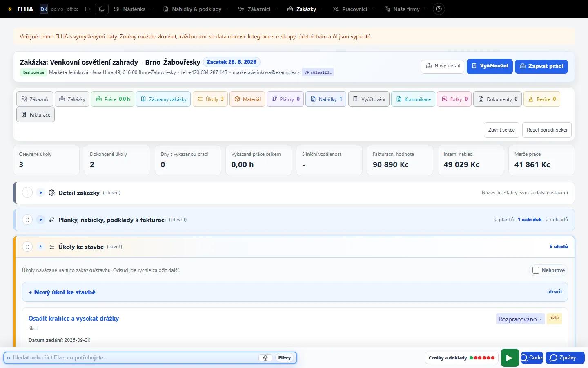Click Zavřít sekce button
Image resolution: width=588 pixels, height=368 pixels.
click(x=501, y=130)
